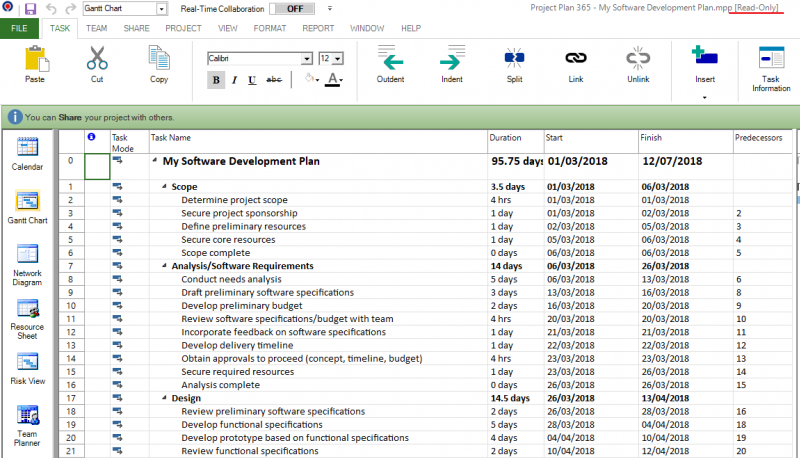The height and width of the screenshot is (458, 800).
Task: Select 'Secure project sponsorship' task
Action: click(239, 213)
